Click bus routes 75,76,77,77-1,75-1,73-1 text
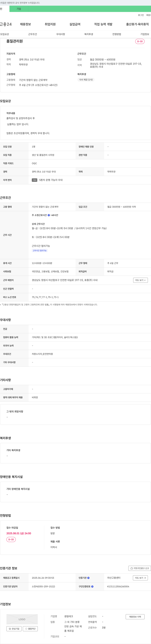This screenshot has width=151, height=644. (45, 297)
